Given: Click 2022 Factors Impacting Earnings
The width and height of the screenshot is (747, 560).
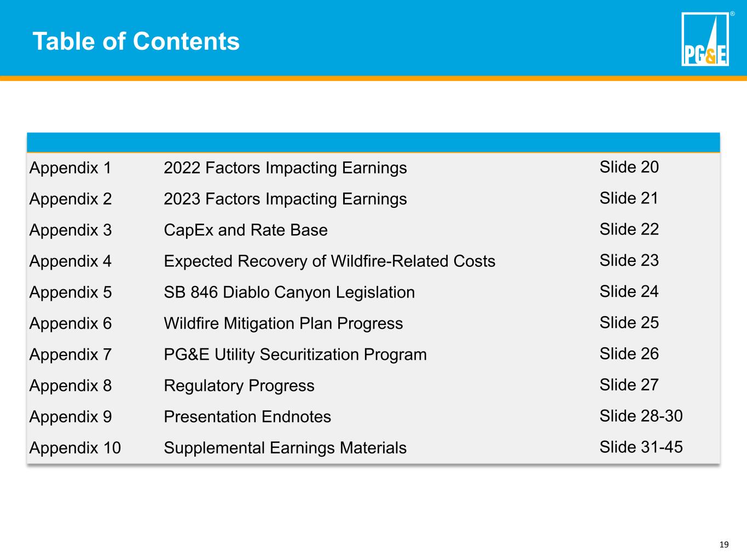Looking at the screenshot, I should tap(285, 168).
